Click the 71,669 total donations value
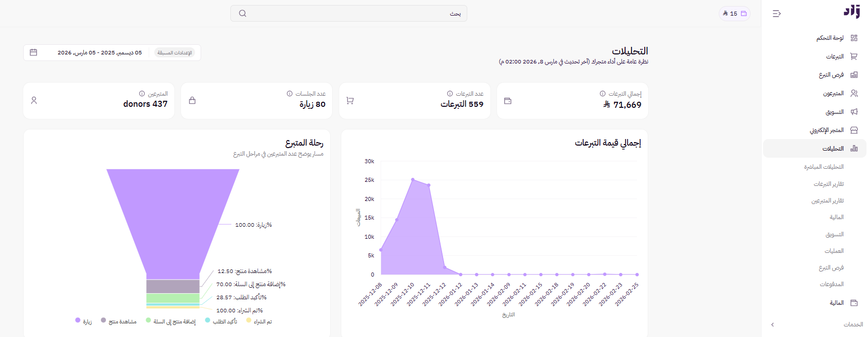Image resolution: width=868 pixels, height=337 pixels. click(622, 105)
